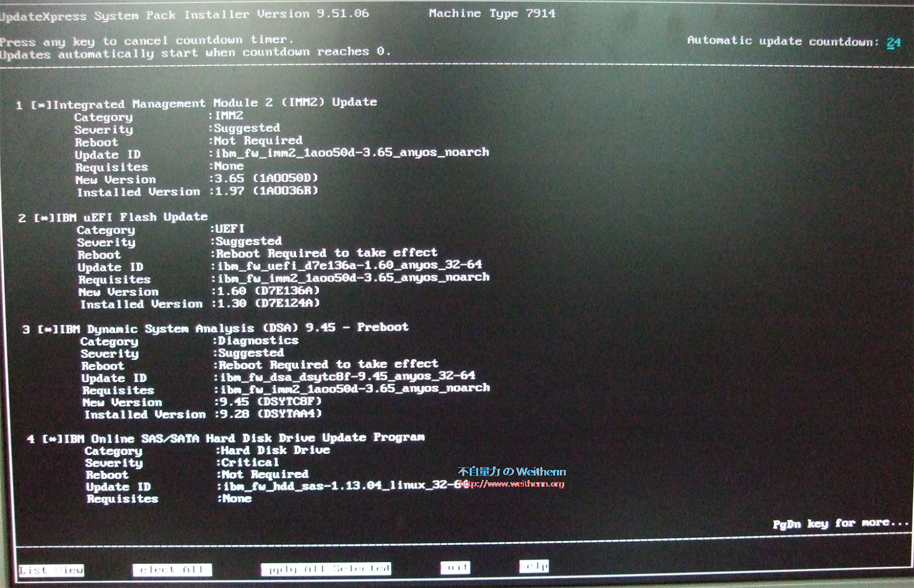Click the New Version value "9.45 (DSYTC8F)"
This screenshot has width=914, height=588.
pos(271,401)
